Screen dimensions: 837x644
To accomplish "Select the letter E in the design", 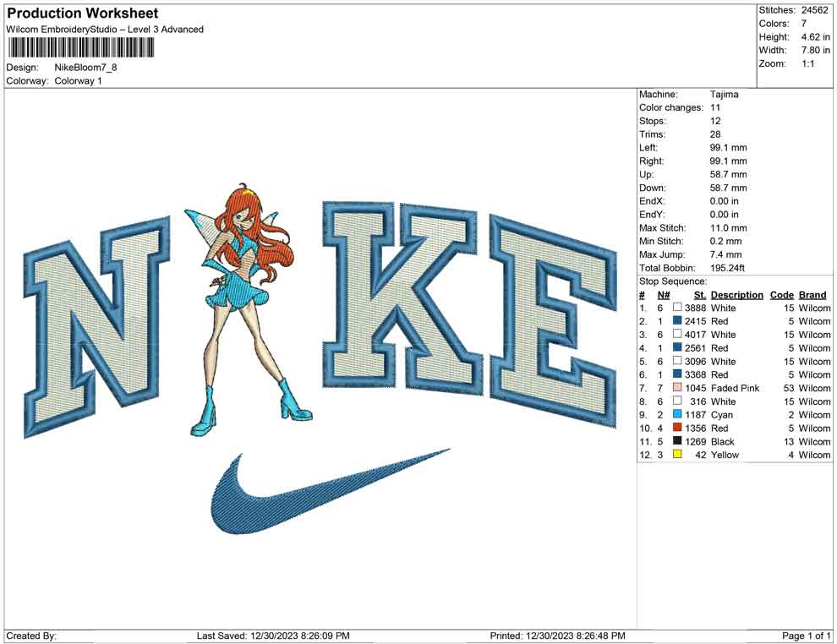I will (x=554, y=322).
